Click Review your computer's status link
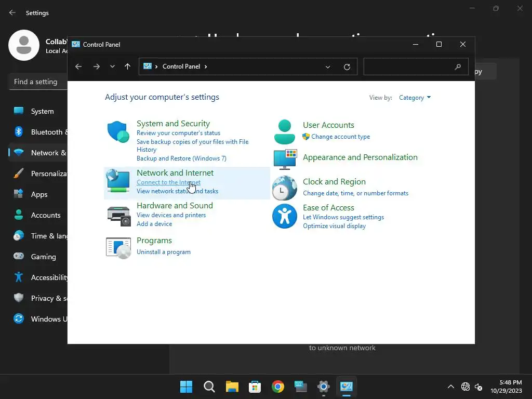This screenshot has width=532, height=399. point(179,133)
